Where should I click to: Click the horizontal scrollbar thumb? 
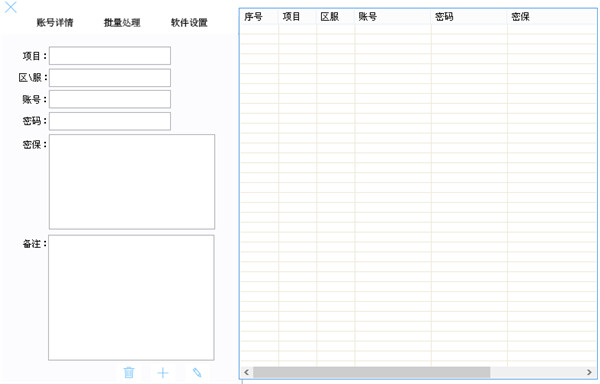(372, 372)
